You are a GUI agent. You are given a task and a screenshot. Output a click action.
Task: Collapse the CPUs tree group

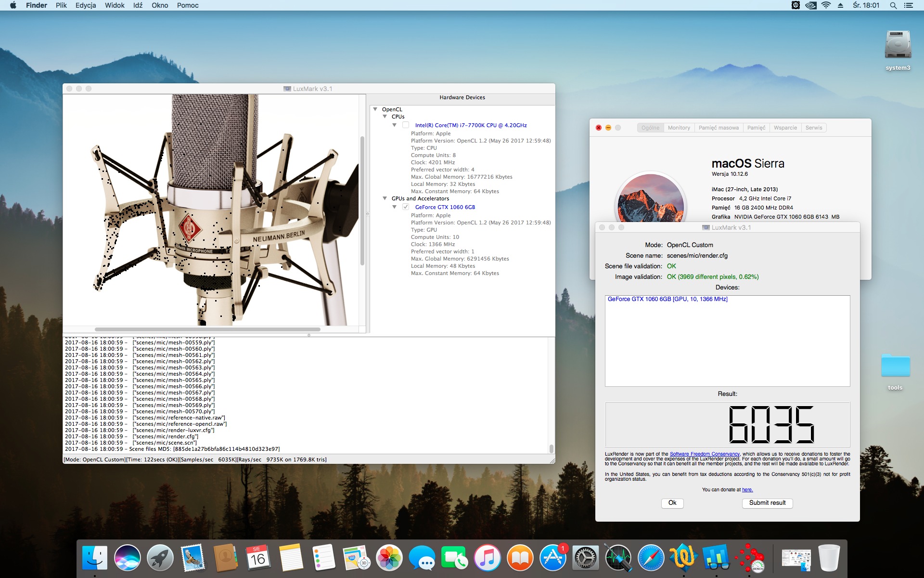[x=385, y=117]
